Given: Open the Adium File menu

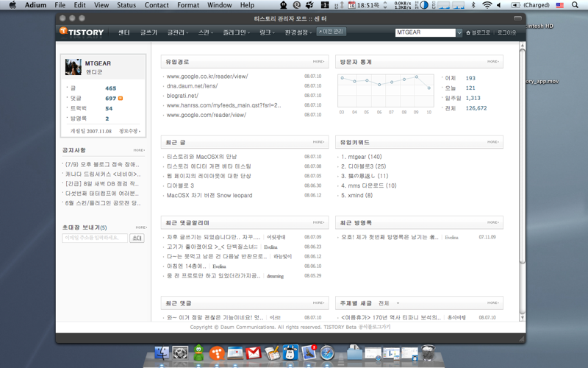Looking at the screenshot, I should click(60, 5).
